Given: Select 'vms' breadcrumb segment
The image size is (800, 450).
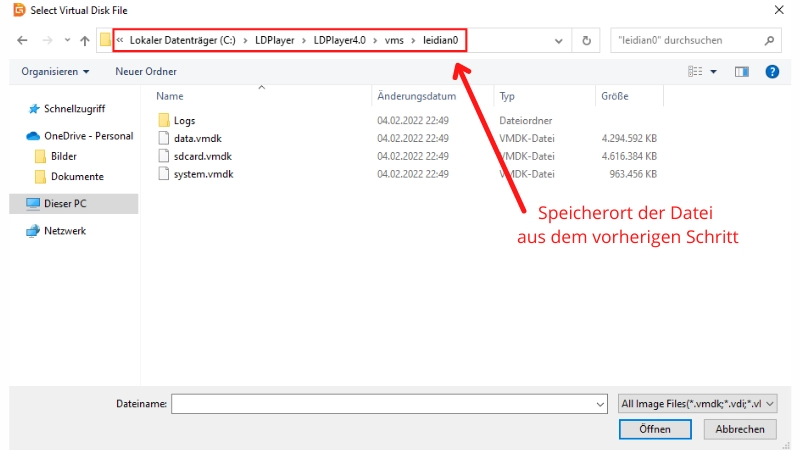Looking at the screenshot, I should point(394,40).
